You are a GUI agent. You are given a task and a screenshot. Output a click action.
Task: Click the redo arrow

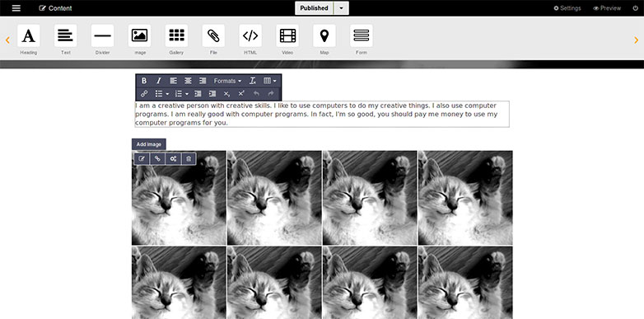271,94
